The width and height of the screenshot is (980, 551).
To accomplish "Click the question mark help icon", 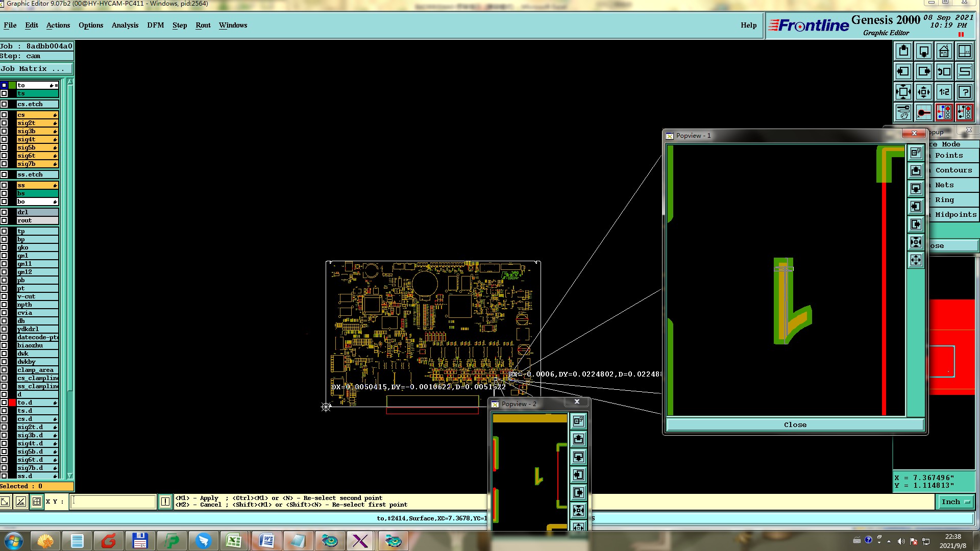I will (964, 92).
